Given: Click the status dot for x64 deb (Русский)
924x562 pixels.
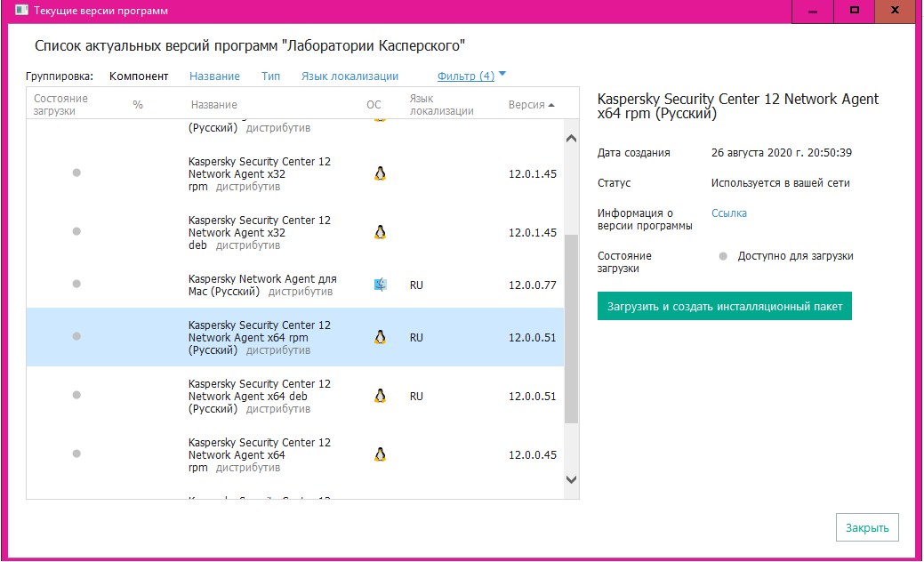Looking at the screenshot, I should point(76,395).
